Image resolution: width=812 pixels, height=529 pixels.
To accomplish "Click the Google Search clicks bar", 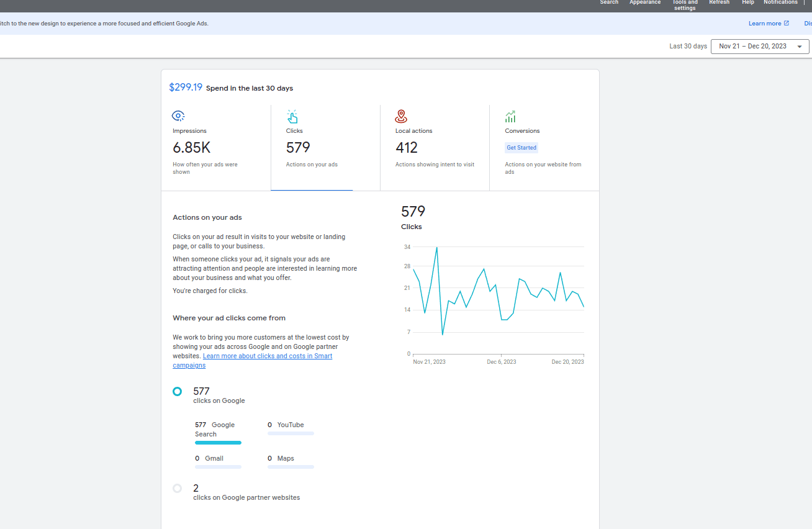I will click(x=218, y=443).
